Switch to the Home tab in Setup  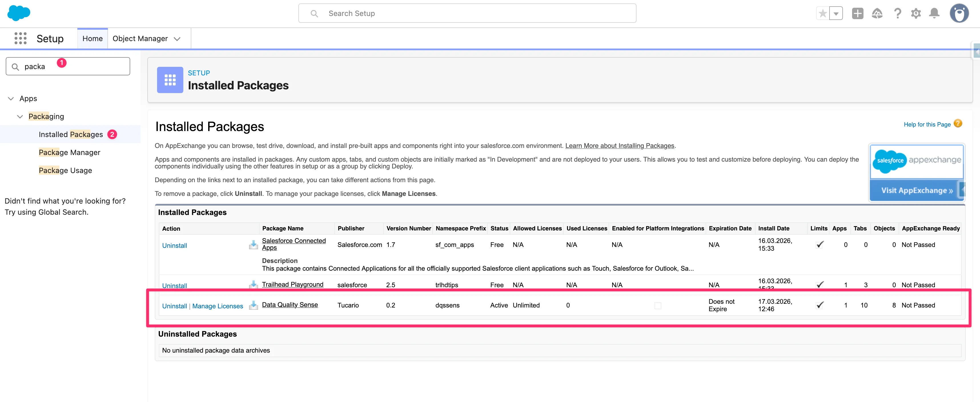92,38
